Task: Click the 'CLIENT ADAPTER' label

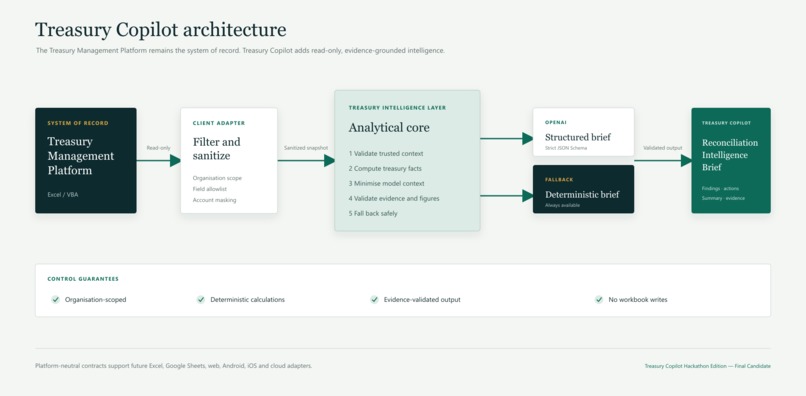Action: [x=219, y=123]
